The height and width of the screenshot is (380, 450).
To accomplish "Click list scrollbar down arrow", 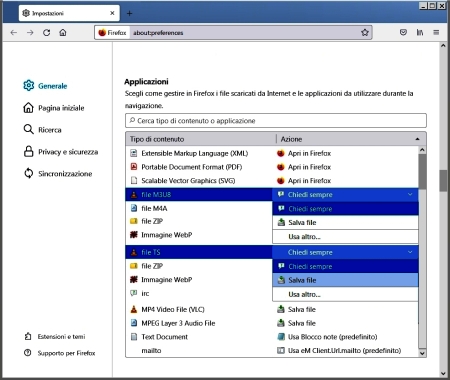I will [422, 353].
